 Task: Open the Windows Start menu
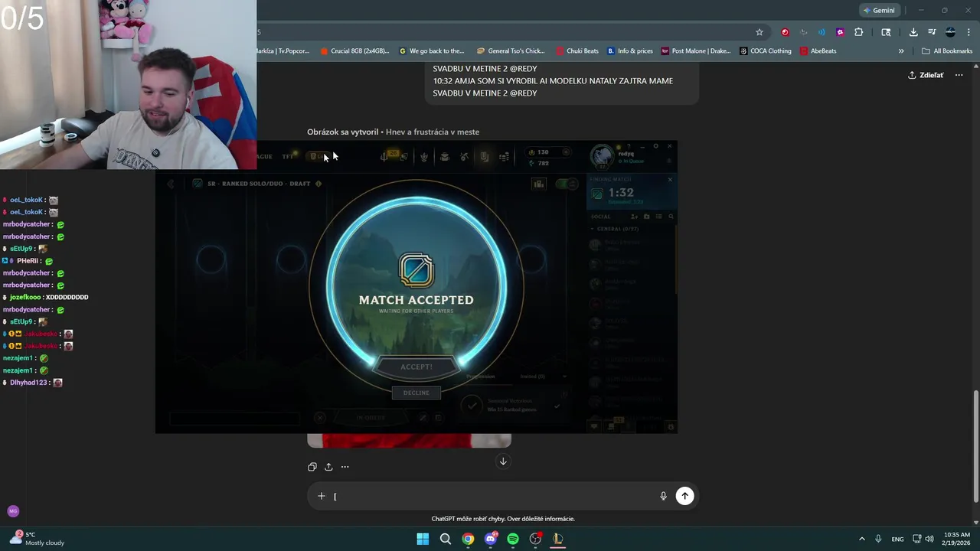coord(423,539)
